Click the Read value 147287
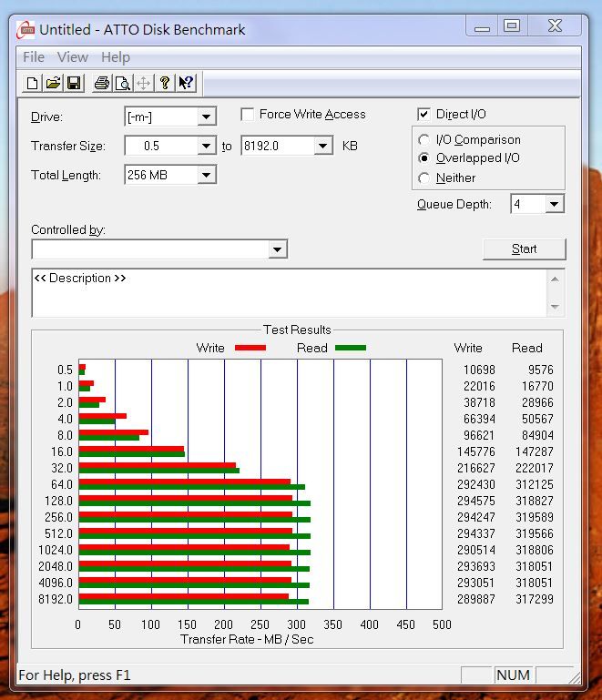The width and height of the screenshot is (602, 700). (x=534, y=451)
